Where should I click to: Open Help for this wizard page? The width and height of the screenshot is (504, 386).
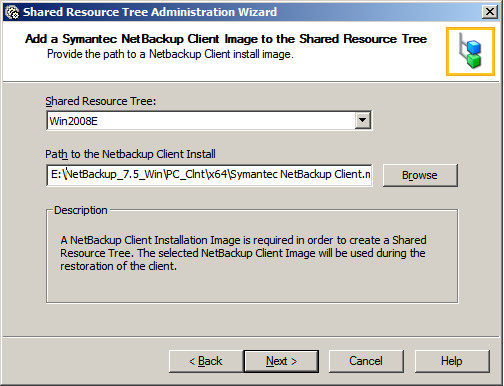(x=452, y=361)
